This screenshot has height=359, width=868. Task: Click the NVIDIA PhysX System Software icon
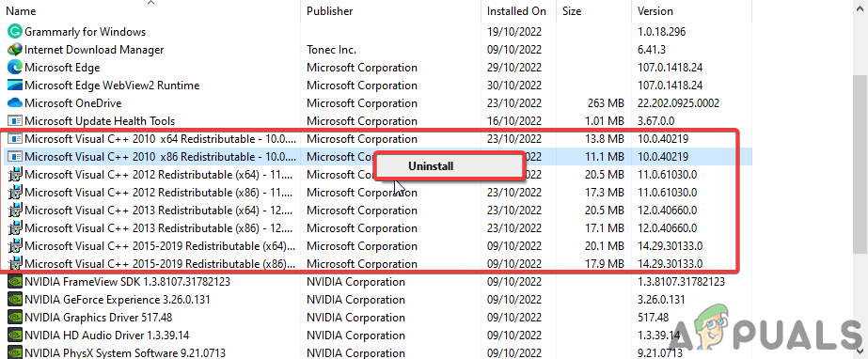(x=15, y=352)
